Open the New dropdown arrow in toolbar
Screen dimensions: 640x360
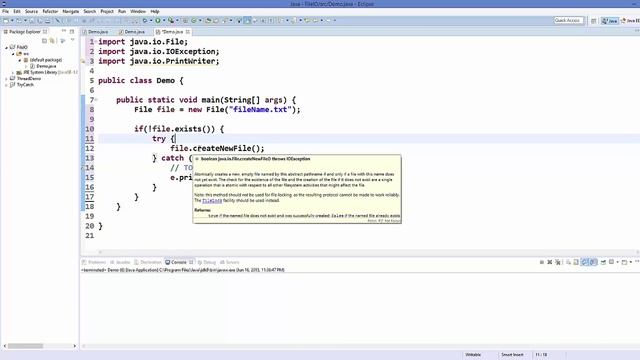pyautogui.click(x=12, y=20)
